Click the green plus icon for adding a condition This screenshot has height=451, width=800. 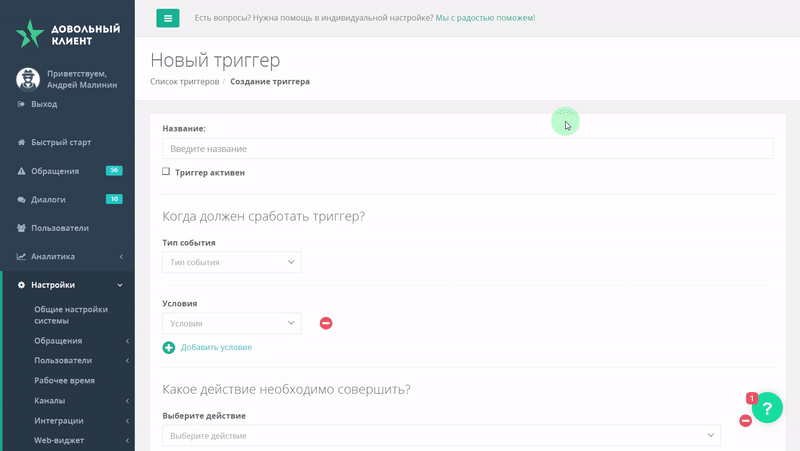click(x=168, y=347)
